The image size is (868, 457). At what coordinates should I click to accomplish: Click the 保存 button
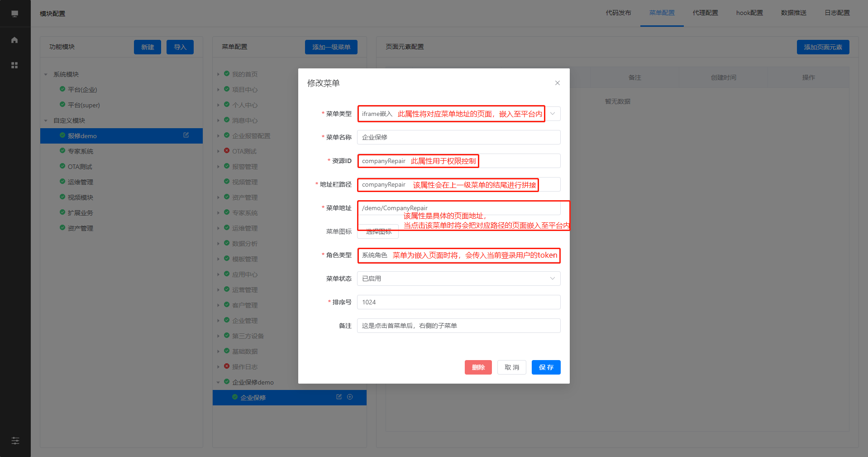coord(546,367)
